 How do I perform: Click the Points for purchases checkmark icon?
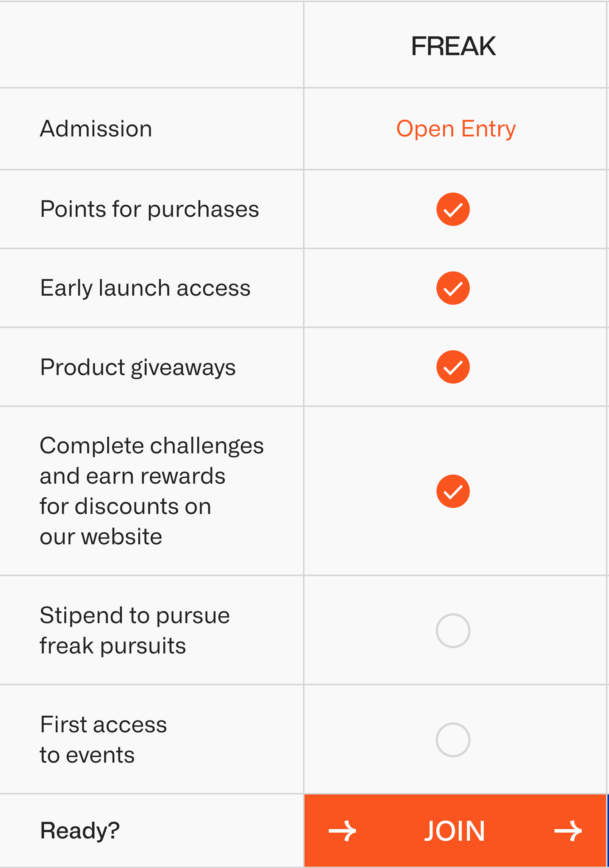[x=453, y=209]
